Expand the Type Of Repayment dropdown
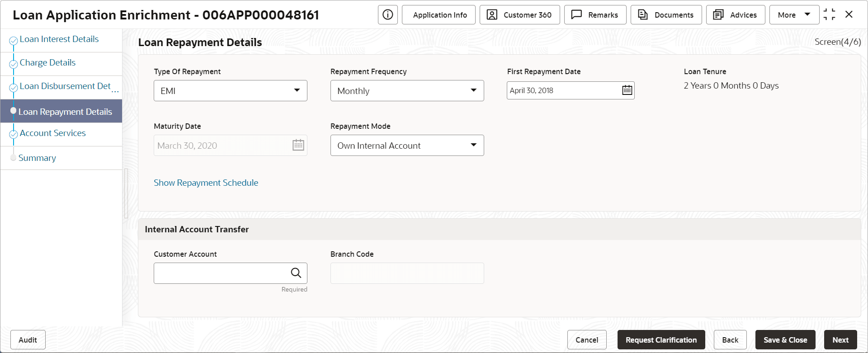This screenshot has height=353, width=868. (x=297, y=90)
